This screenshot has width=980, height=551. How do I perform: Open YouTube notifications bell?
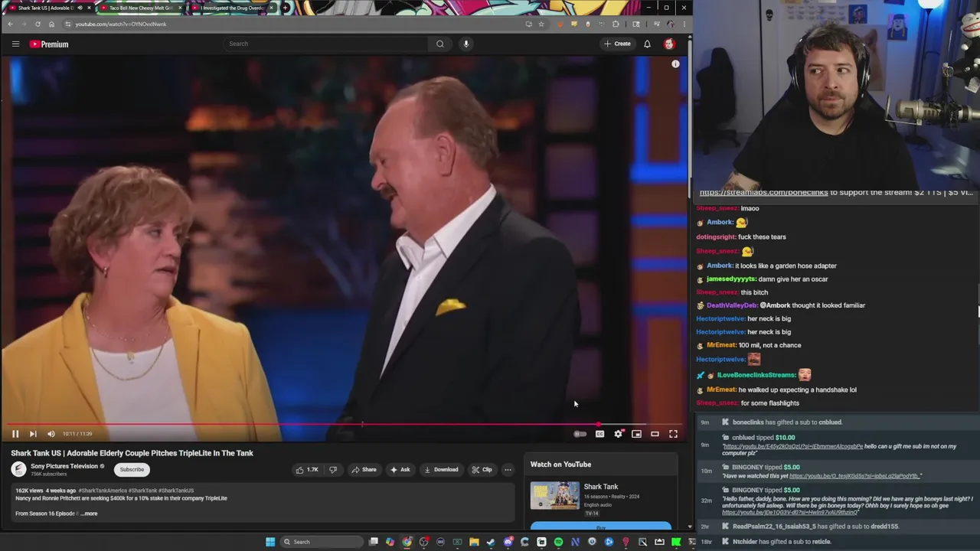click(x=647, y=44)
